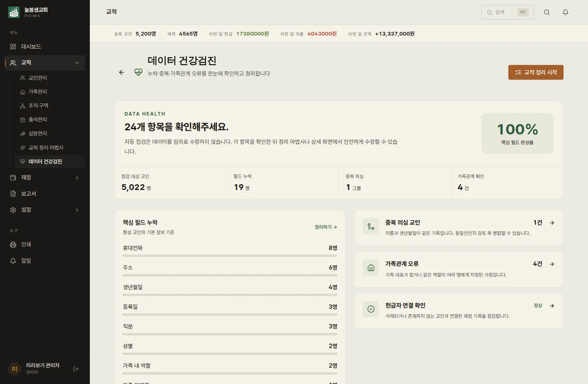Screen dimensions: 588x384
Task: Open 출석관리 submenu item
Action: point(50,119)
